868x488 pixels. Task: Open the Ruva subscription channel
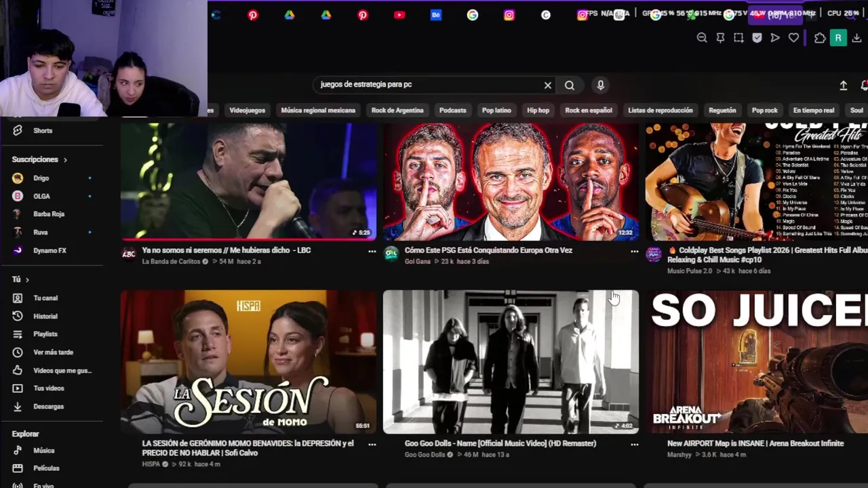point(41,232)
